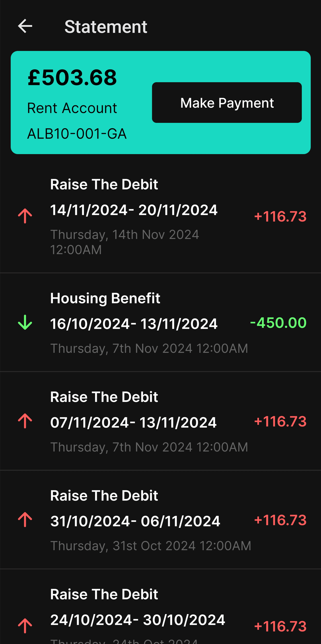Open the Housing Benefit transaction title
The image size is (321, 644).
[105, 298]
